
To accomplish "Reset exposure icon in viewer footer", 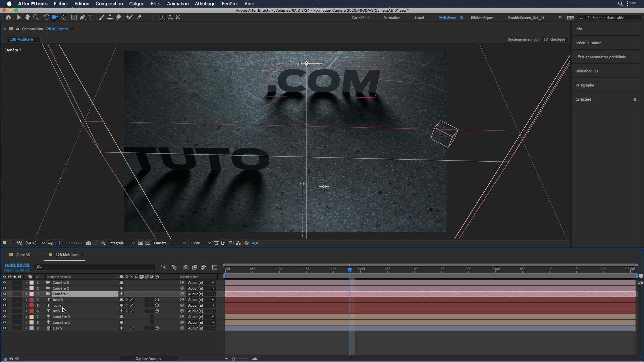I will (247, 243).
